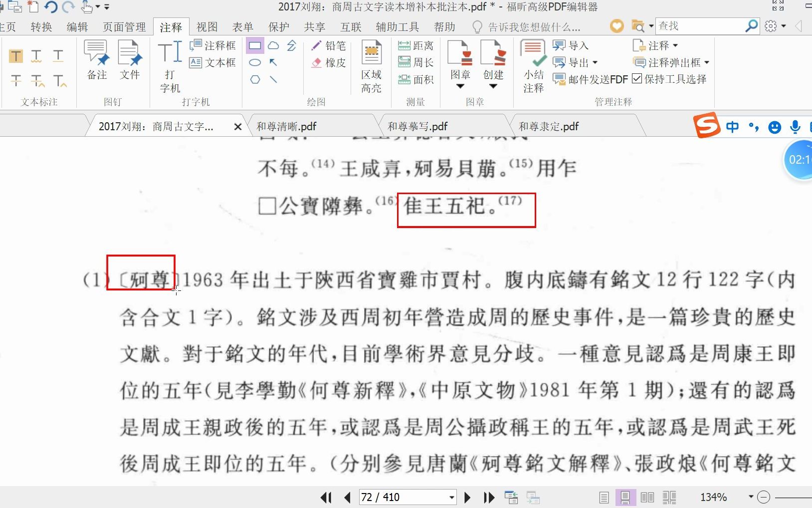Viewport: 812px width, 508px height.
Task: Select the Line drawing tool
Action: click(x=273, y=79)
